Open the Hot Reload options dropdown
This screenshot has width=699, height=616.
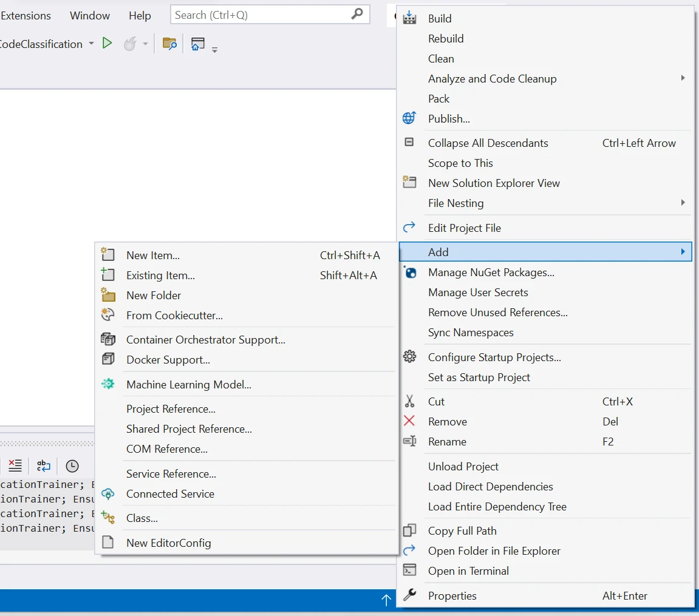coord(145,44)
